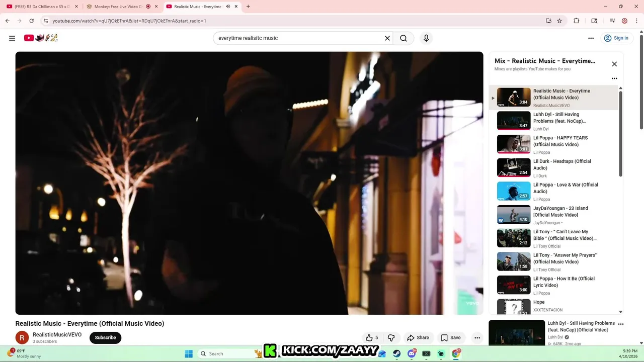Like the video with thumbs up

[x=372, y=338]
